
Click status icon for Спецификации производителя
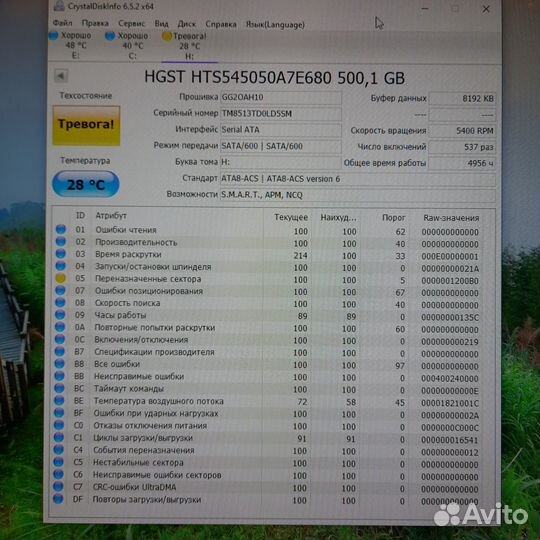(60, 351)
